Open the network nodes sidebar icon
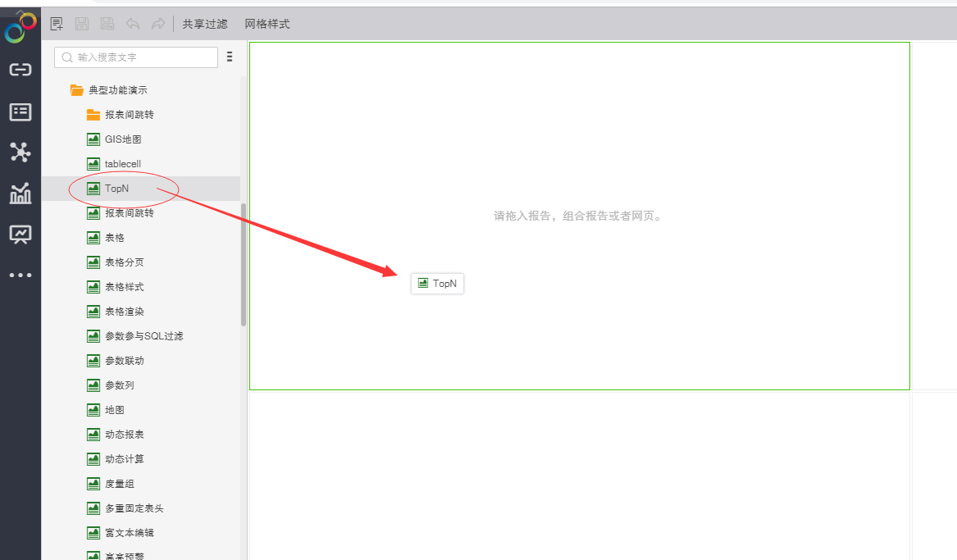 tap(21, 153)
